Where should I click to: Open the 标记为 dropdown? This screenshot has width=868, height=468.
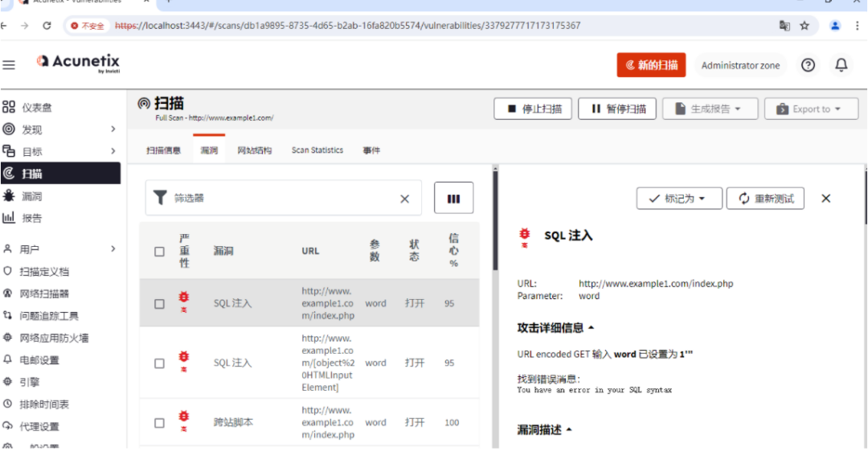click(679, 199)
